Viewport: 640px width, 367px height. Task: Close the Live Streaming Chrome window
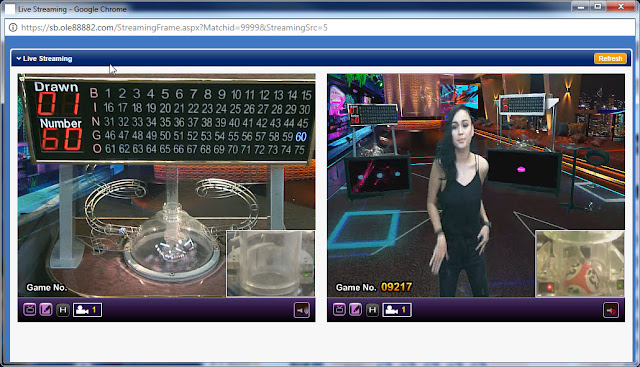pyautogui.click(x=621, y=7)
